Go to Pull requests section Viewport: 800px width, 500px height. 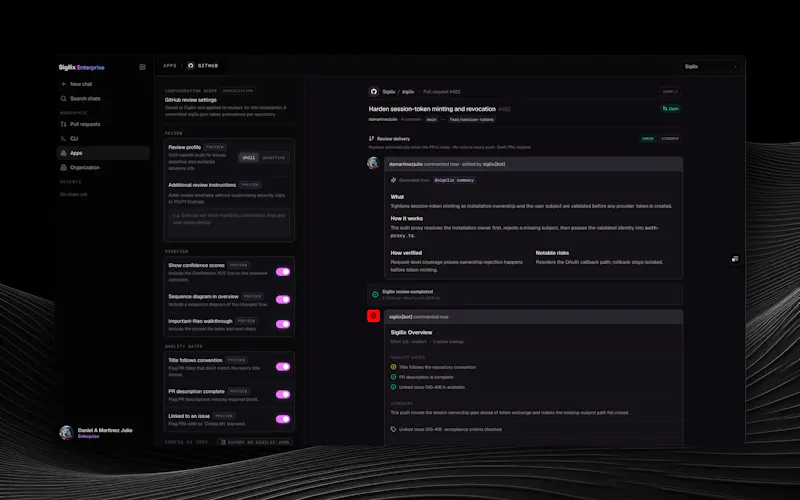coord(103,124)
